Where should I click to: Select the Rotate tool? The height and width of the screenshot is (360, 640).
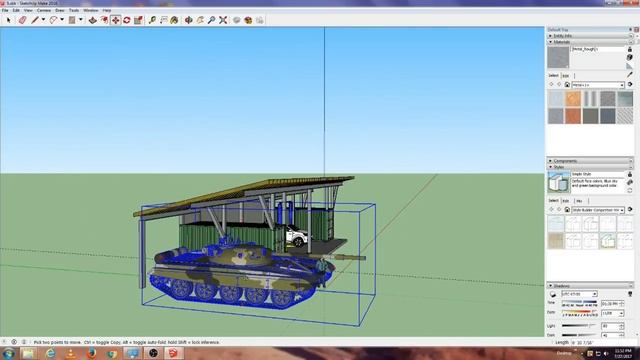pos(127,20)
